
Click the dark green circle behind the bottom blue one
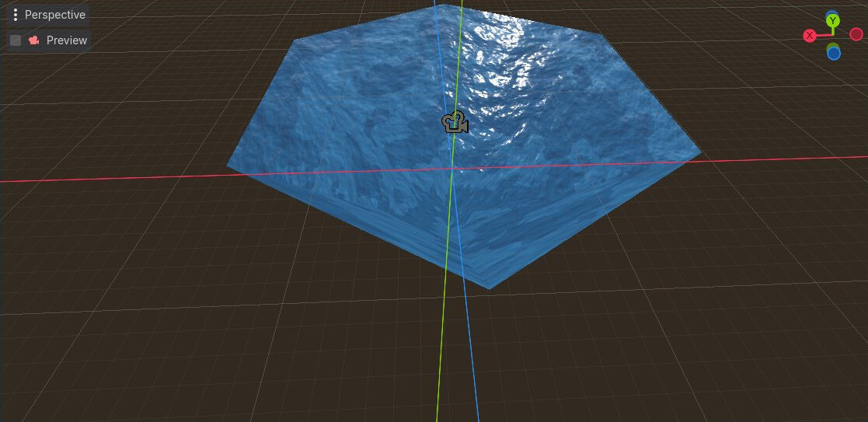pos(833,46)
